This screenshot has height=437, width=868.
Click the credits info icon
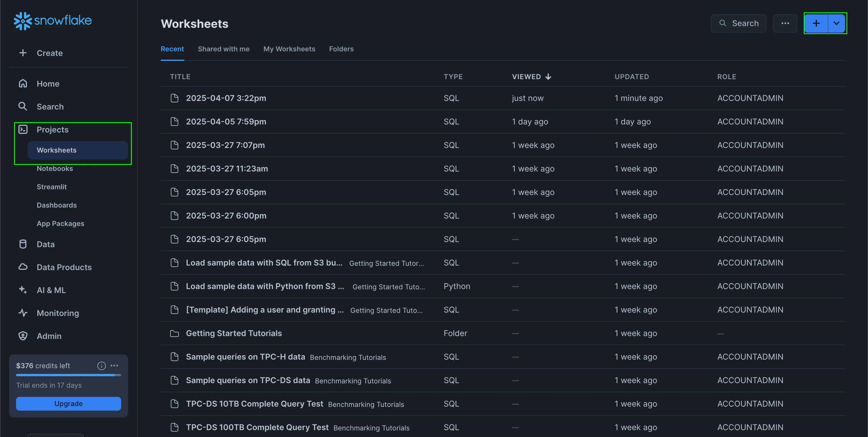coord(101,366)
